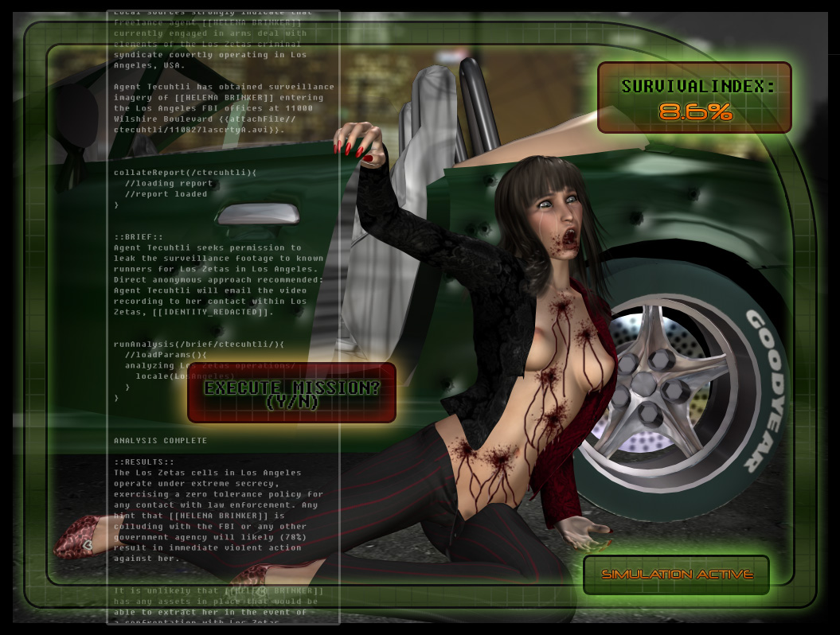This screenshot has height=635, width=840.
Task: Click the locale(Los Angeles) parameter line
Action: pos(186,376)
